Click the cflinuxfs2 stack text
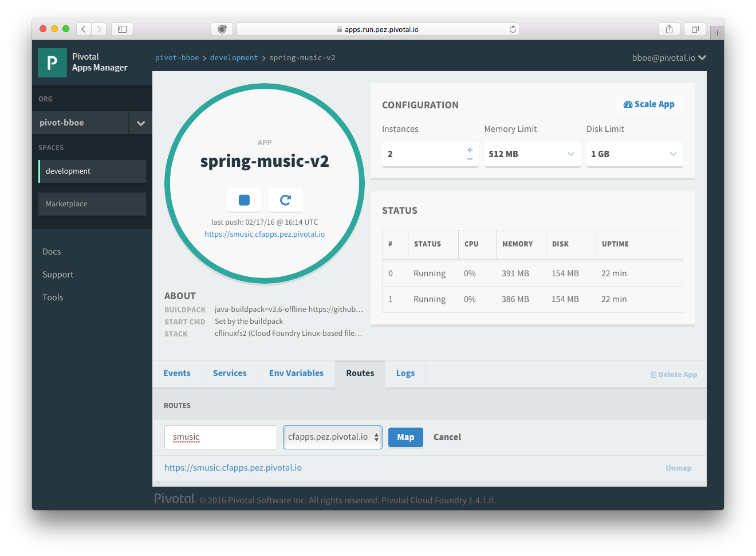Screen dimensions: 756x556 [x=288, y=334]
